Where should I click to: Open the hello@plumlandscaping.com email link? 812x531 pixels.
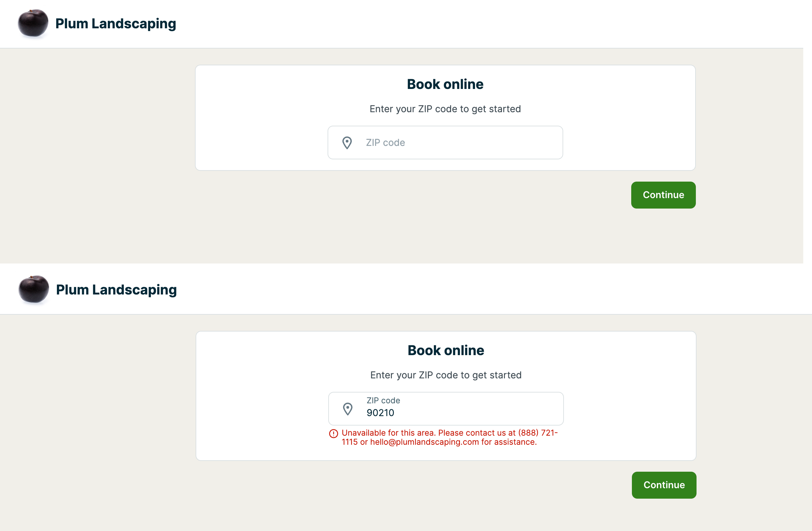(425, 442)
